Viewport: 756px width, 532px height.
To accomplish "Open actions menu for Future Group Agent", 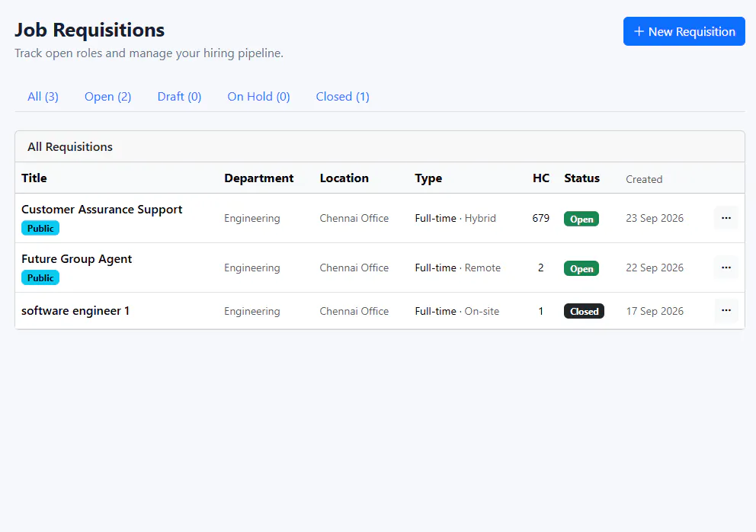I will pos(726,268).
